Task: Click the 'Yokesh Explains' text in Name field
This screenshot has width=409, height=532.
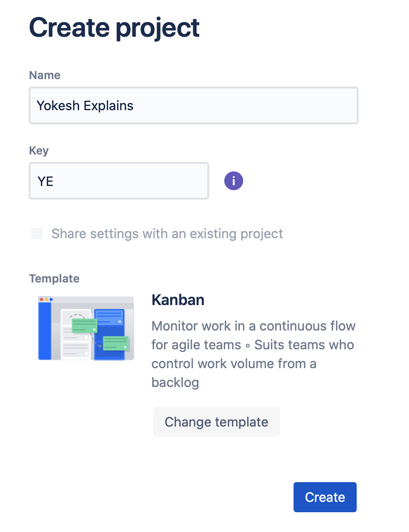Action: click(85, 105)
